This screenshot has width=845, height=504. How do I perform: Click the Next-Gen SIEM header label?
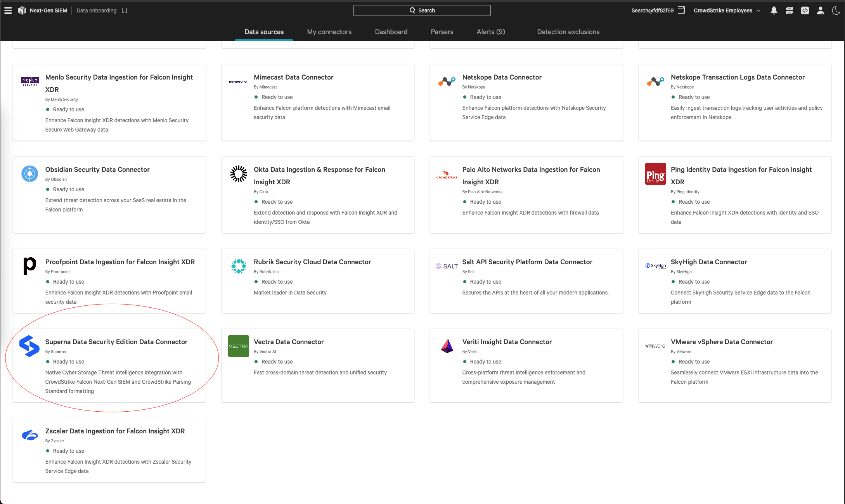pyautogui.click(x=48, y=10)
